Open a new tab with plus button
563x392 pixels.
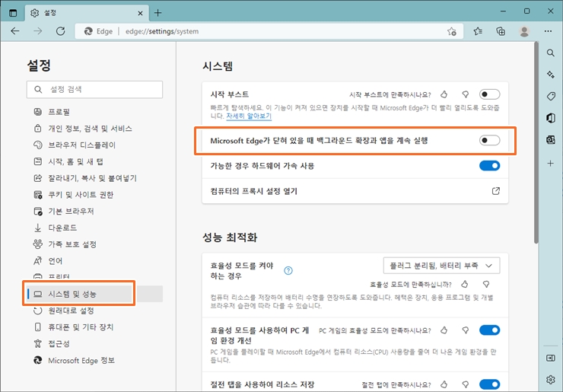(158, 13)
